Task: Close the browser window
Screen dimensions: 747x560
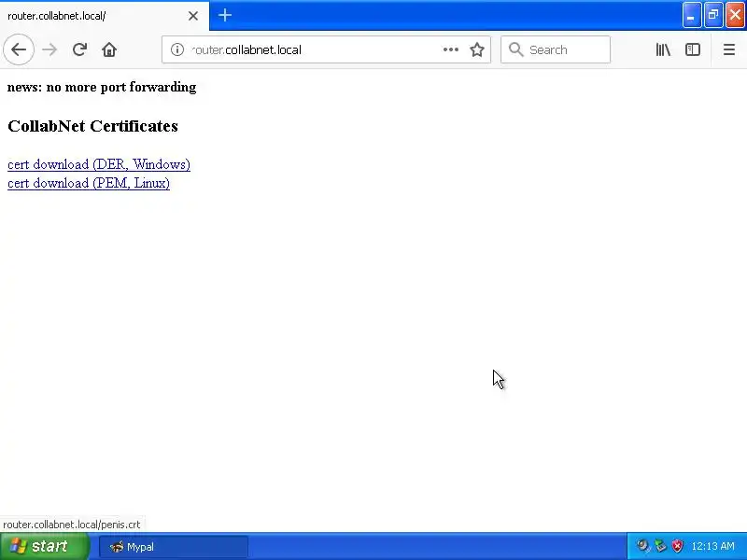Action: pos(735,15)
